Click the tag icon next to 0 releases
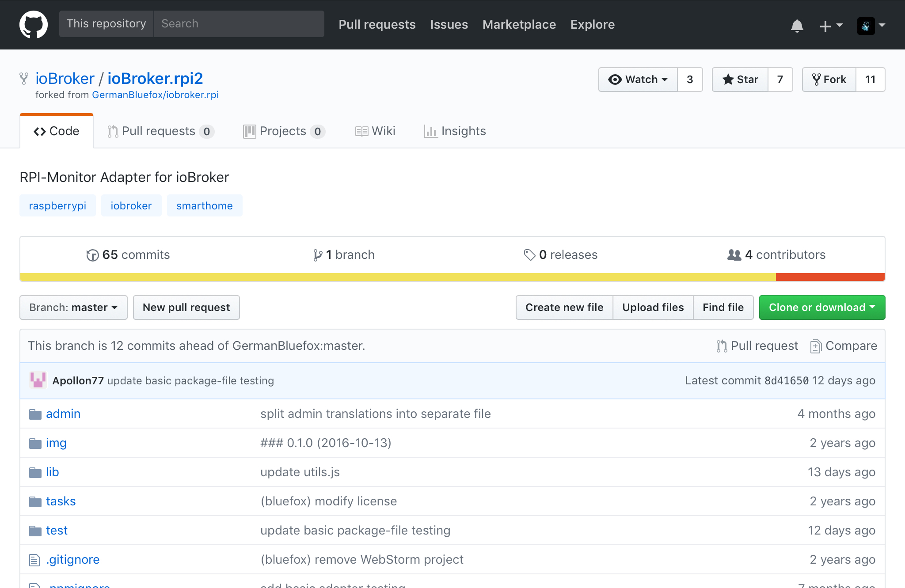This screenshot has width=905, height=588. coord(529,255)
